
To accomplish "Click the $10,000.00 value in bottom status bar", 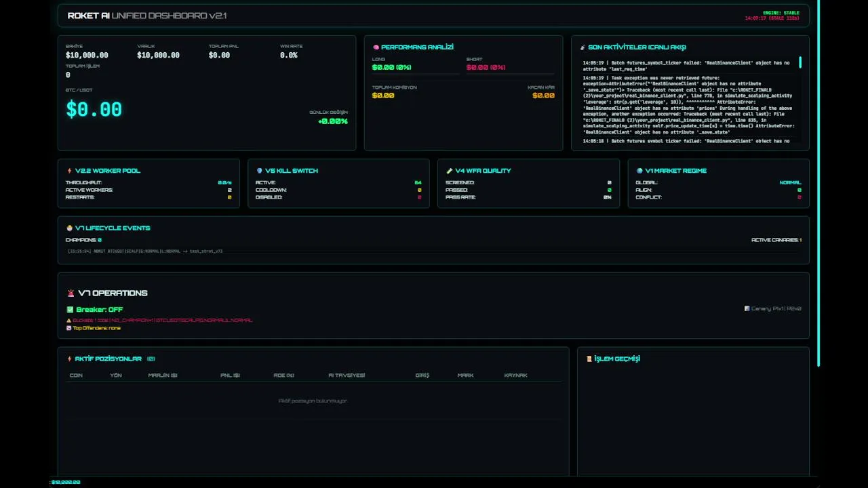I will tap(66, 482).
